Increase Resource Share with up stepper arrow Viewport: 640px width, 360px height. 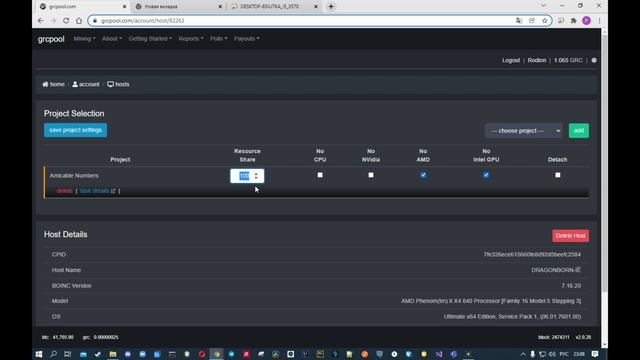256,173
